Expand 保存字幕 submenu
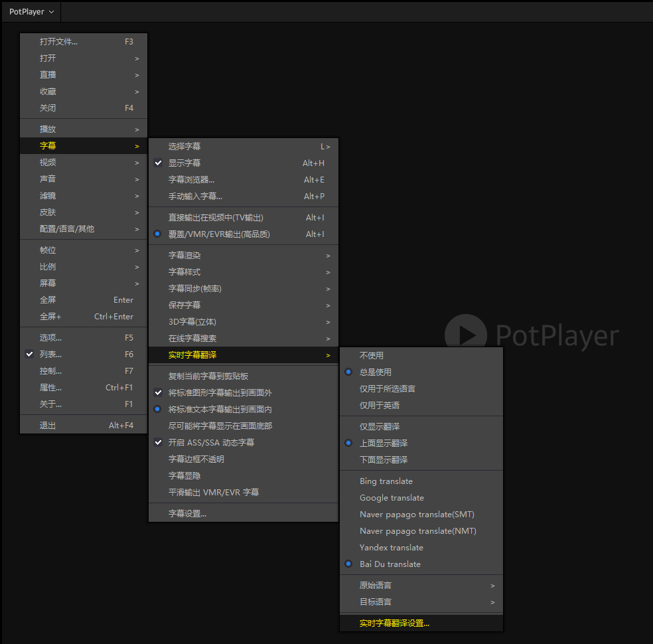Image resolution: width=653 pixels, height=644 pixels. tap(243, 305)
